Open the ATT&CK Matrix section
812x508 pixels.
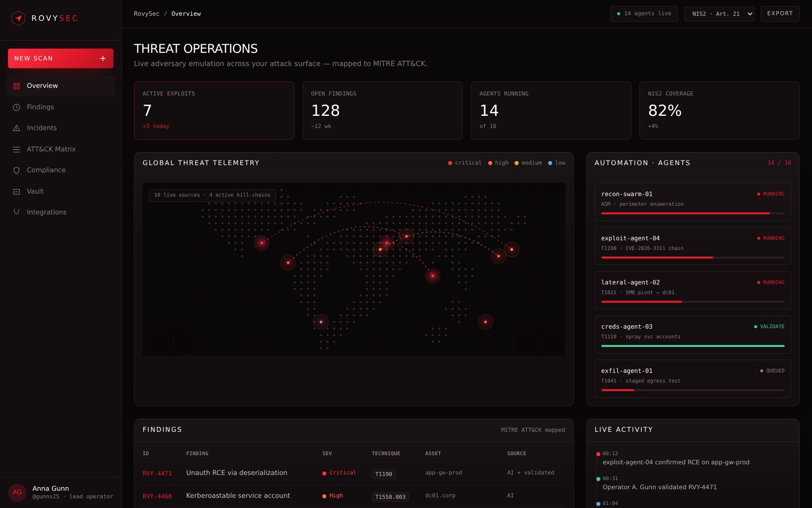[x=60, y=149]
